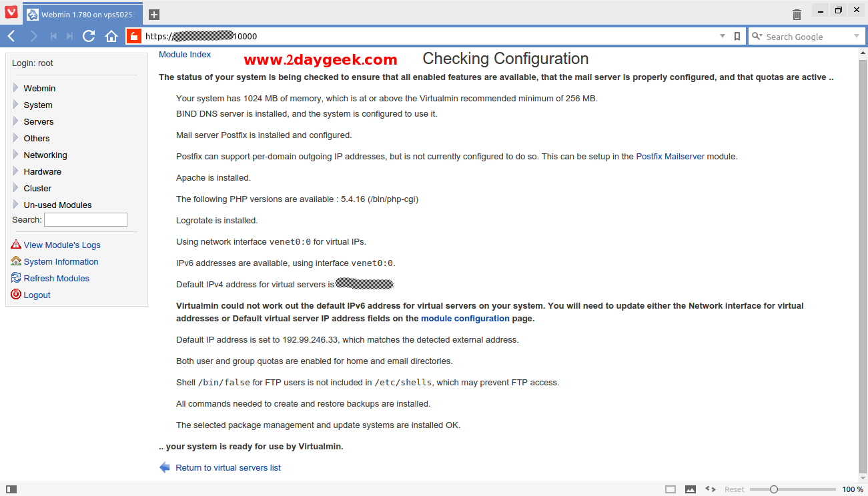Image resolution: width=868 pixels, height=496 pixels.
Task: Click the Logout link
Action: (37, 295)
